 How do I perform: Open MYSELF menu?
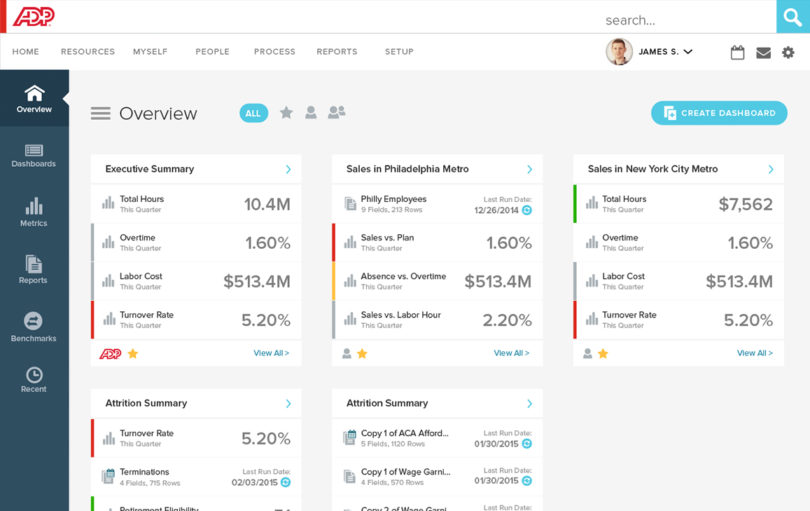coord(150,52)
